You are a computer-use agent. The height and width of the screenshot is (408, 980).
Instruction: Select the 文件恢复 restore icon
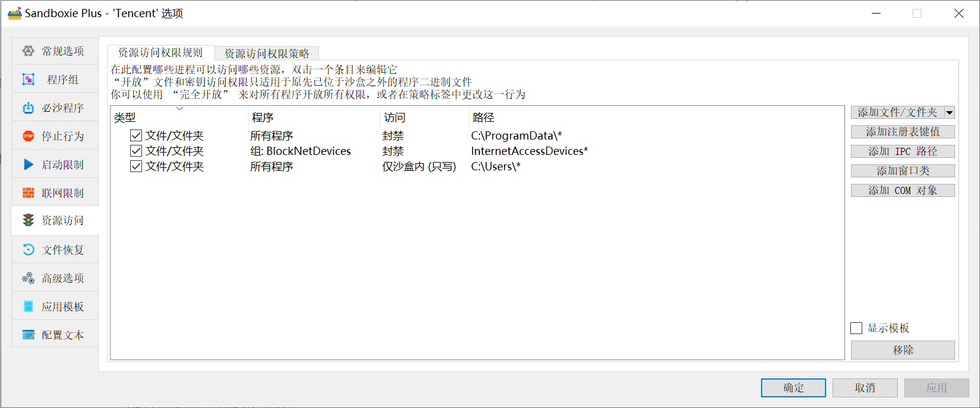click(x=28, y=250)
